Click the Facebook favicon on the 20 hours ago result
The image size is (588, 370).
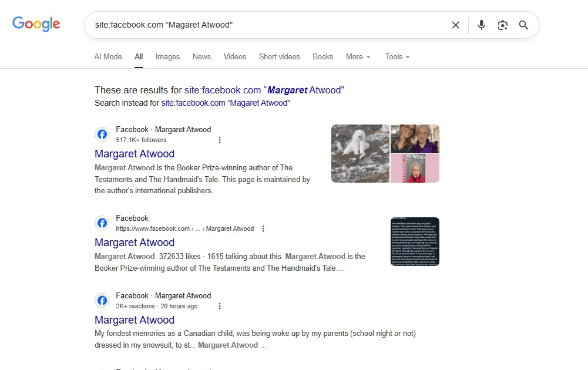tap(102, 300)
